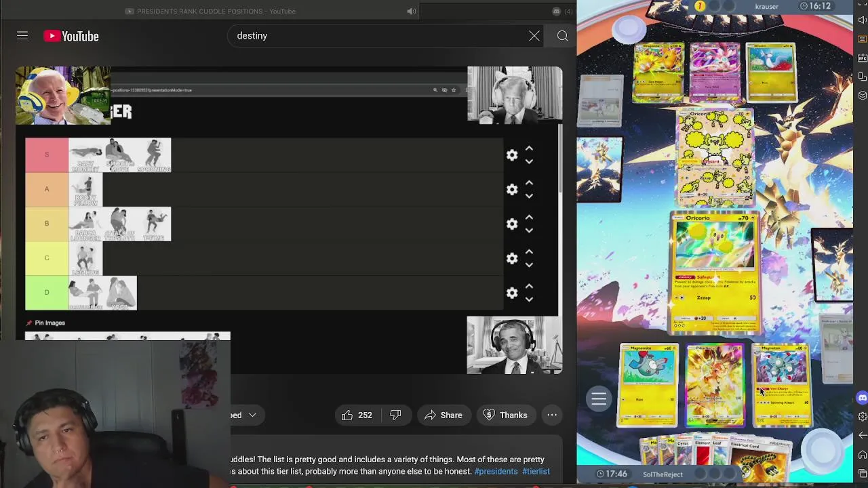Select opponent's Dratini card

pos(771,73)
